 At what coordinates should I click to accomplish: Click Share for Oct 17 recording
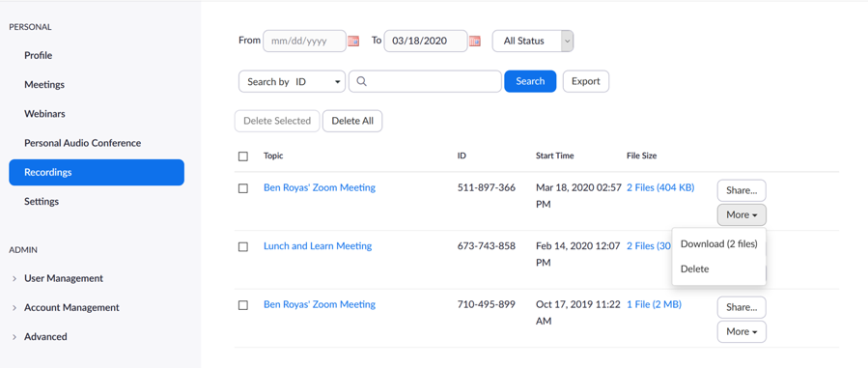(742, 307)
